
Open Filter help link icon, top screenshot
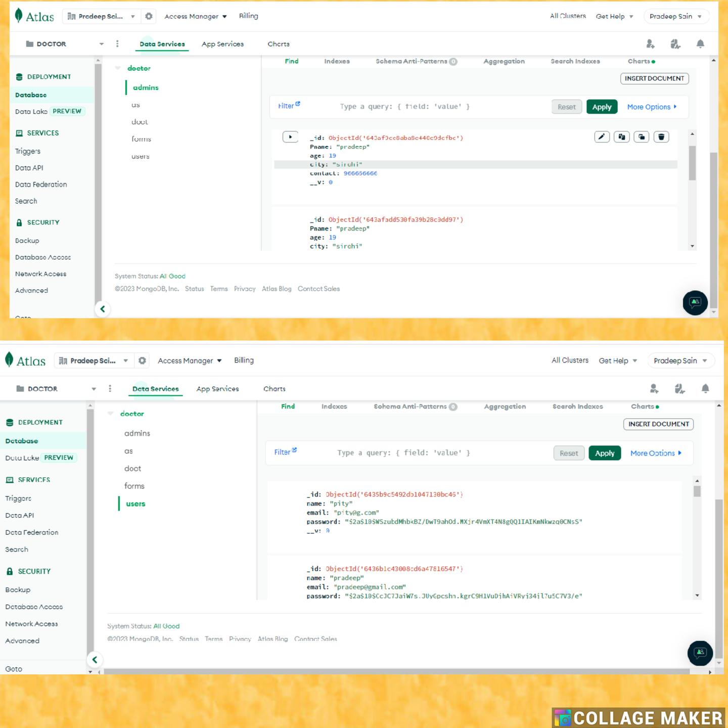pos(298,104)
